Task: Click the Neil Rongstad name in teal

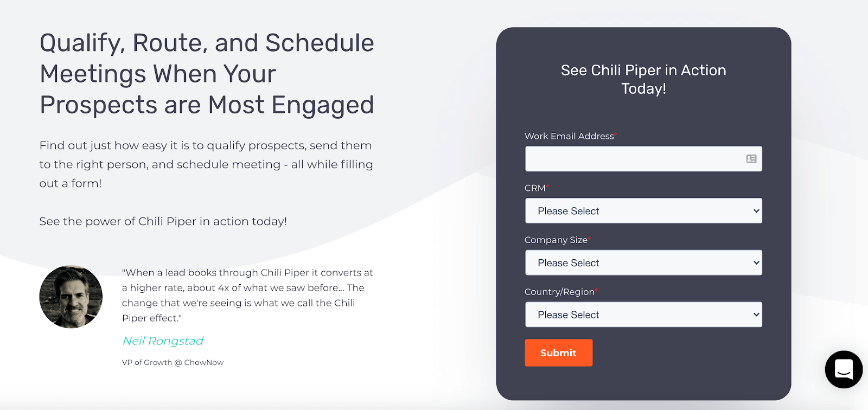Action: (163, 341)
